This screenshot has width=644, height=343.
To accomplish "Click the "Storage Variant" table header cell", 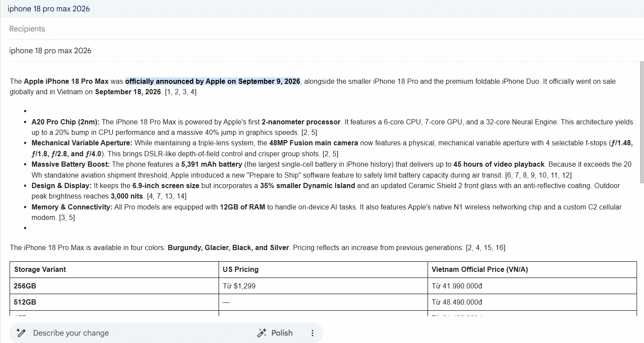I will [x=114, y=270].
